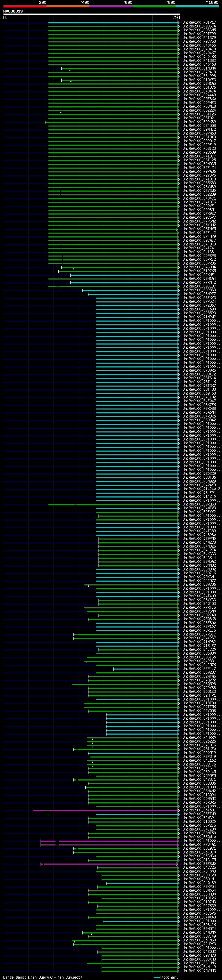Select the UniRef100_B9P8S3 entry
Viewport: 222px width, 980px height.
pyautogui.click(x=199, y=290)
